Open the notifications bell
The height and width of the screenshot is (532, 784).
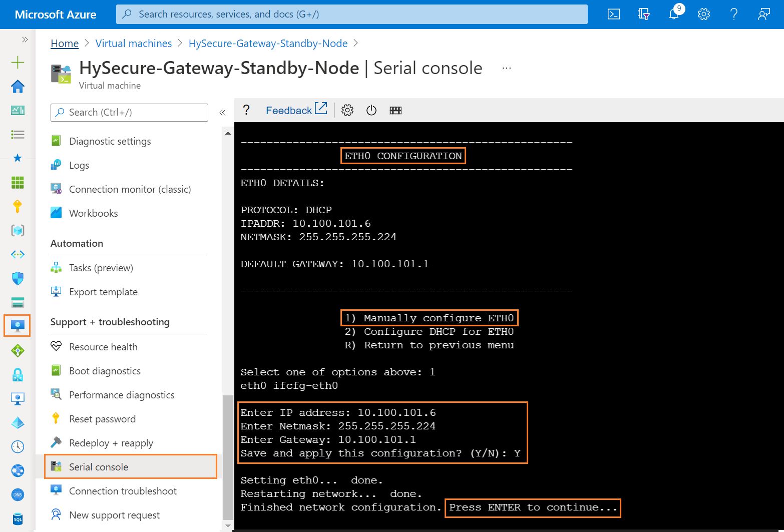point(674,14)
